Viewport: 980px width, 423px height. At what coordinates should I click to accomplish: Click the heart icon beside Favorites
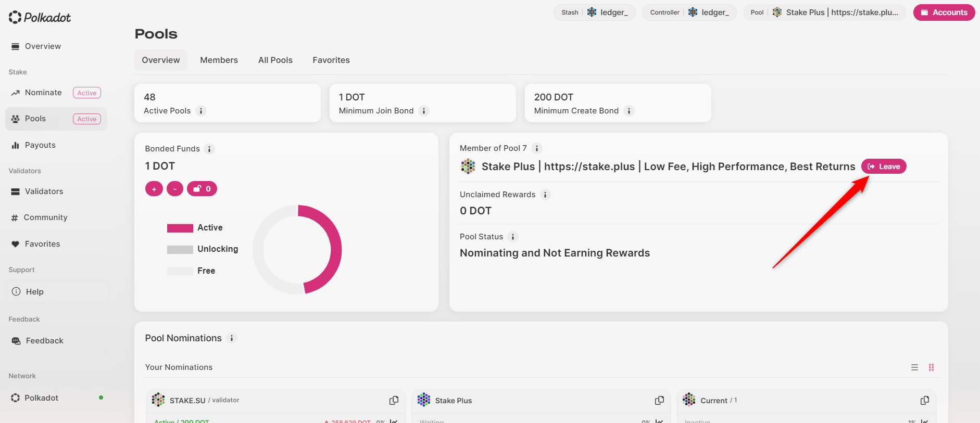pos(15,244)
